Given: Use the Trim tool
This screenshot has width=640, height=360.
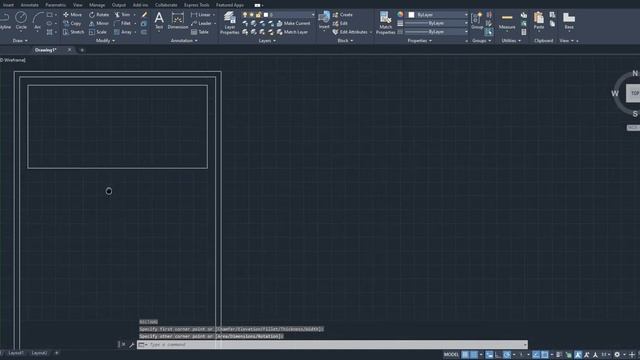Looking at the screenshot, I should (x=122, y=15).
